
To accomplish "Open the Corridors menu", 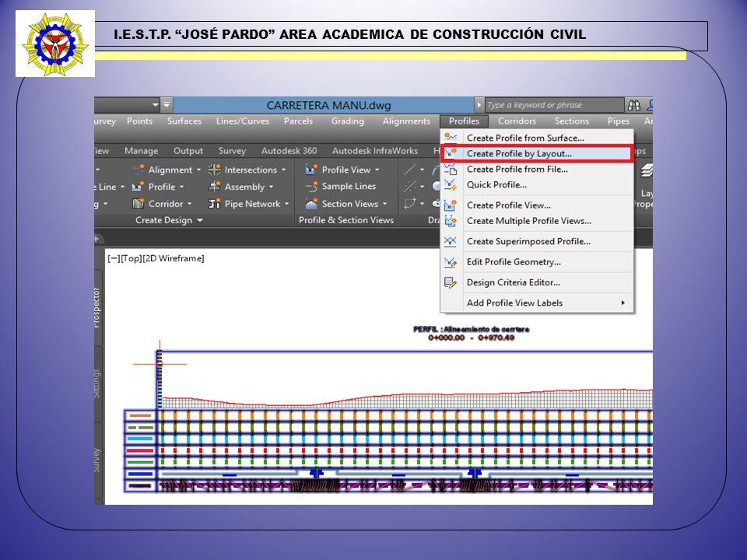I will point(517,121).
